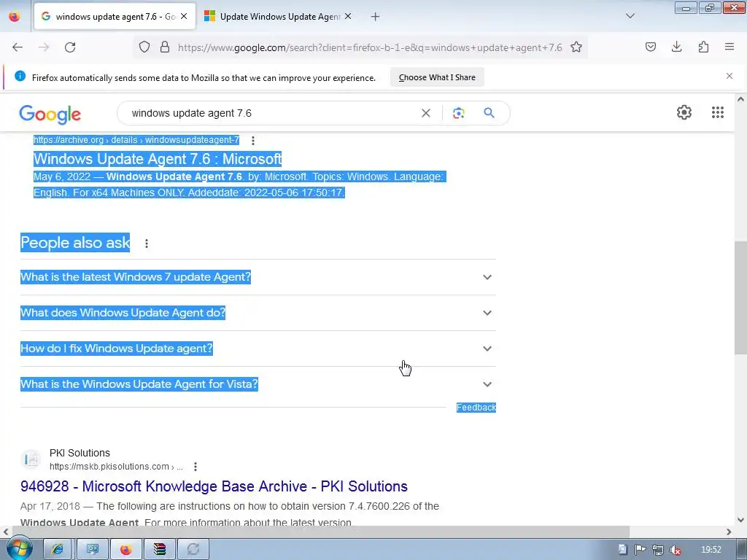Click the forward navigation arrow
Image resolution: width=747 pixels, height=560 pixels.
pos(44,47)
